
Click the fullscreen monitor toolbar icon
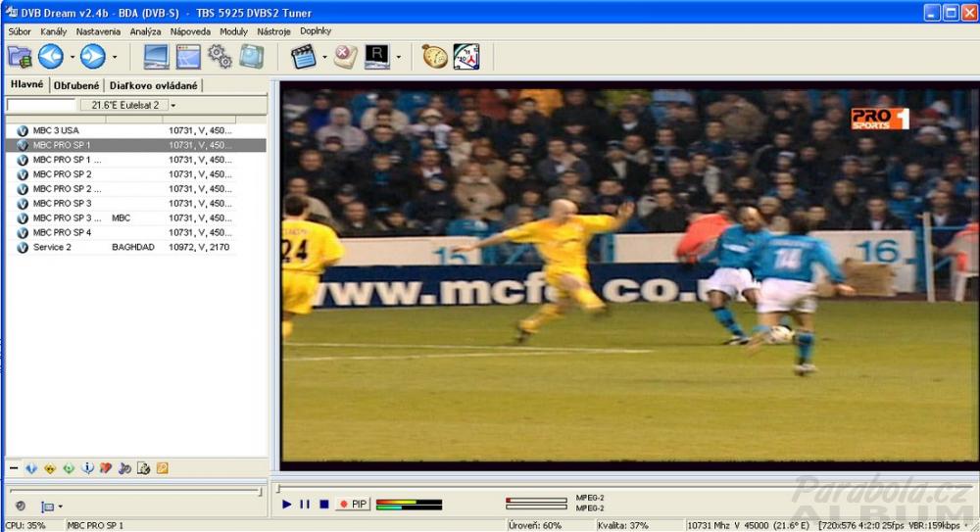[x=156, y=57]
